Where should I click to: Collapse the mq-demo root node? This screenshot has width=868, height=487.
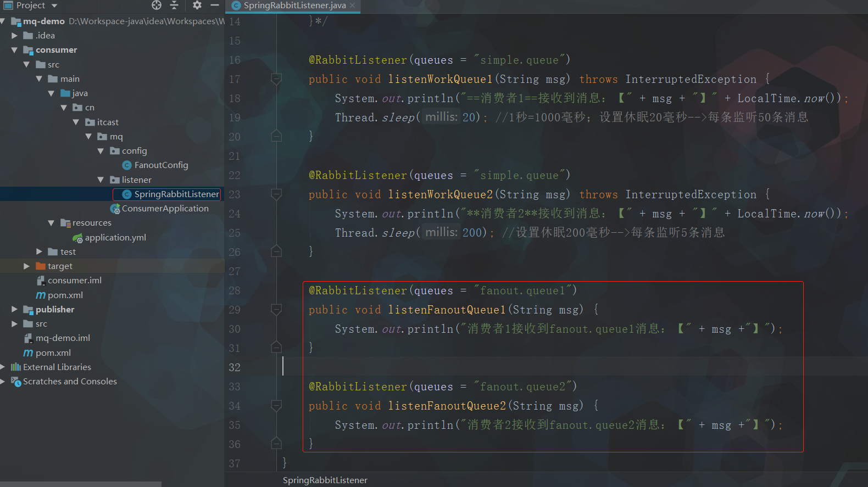coord(3,21)
